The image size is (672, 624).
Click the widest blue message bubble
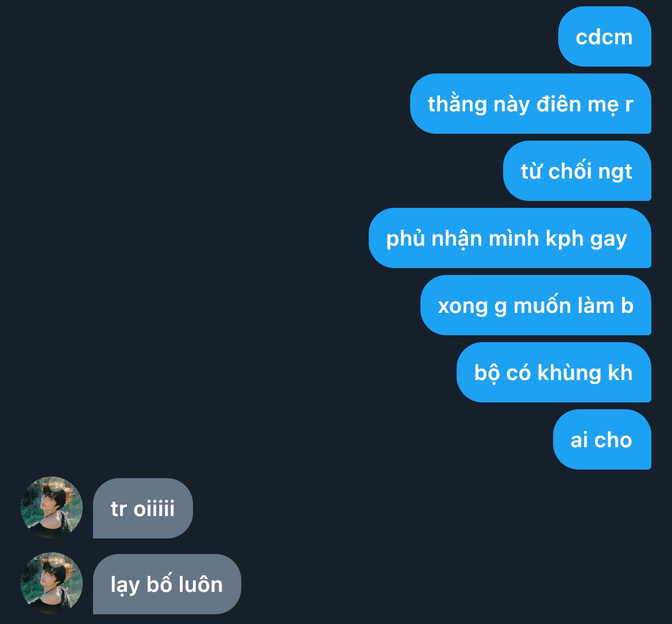510,238
